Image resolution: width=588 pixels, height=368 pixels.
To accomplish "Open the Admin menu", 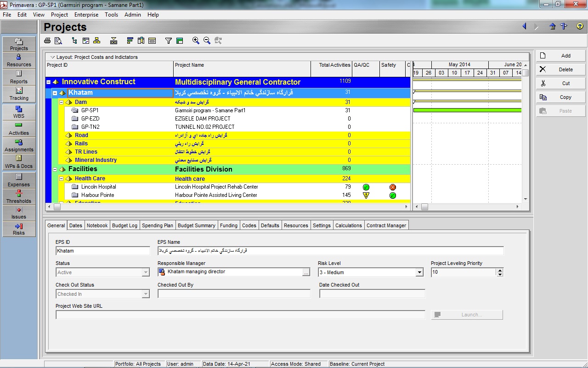I will coord(133,15).
